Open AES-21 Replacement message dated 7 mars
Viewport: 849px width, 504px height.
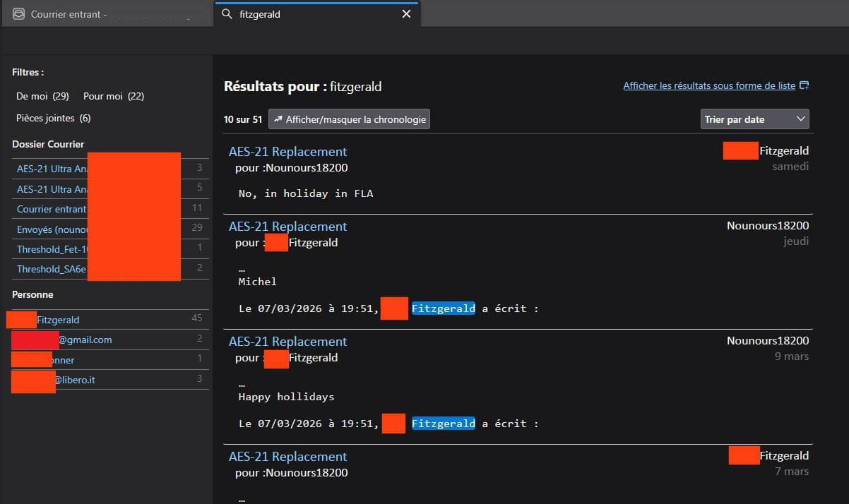point(287,457)
